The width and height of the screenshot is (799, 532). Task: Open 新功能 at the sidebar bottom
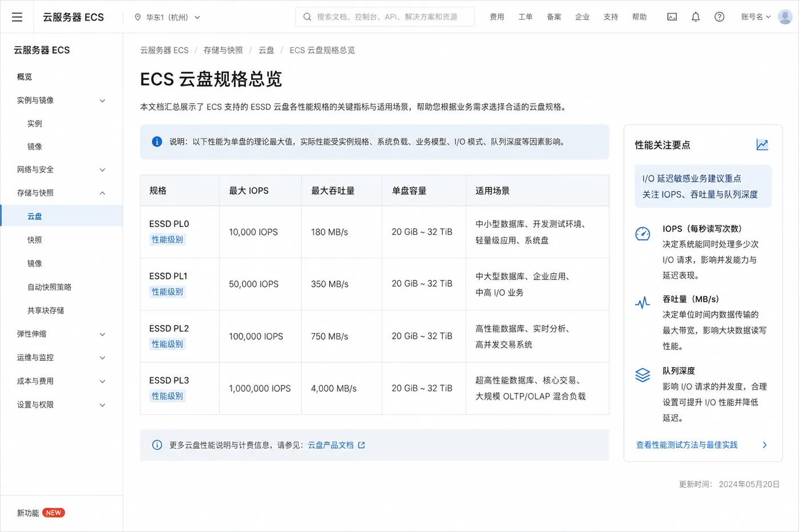tap(28, 513)
